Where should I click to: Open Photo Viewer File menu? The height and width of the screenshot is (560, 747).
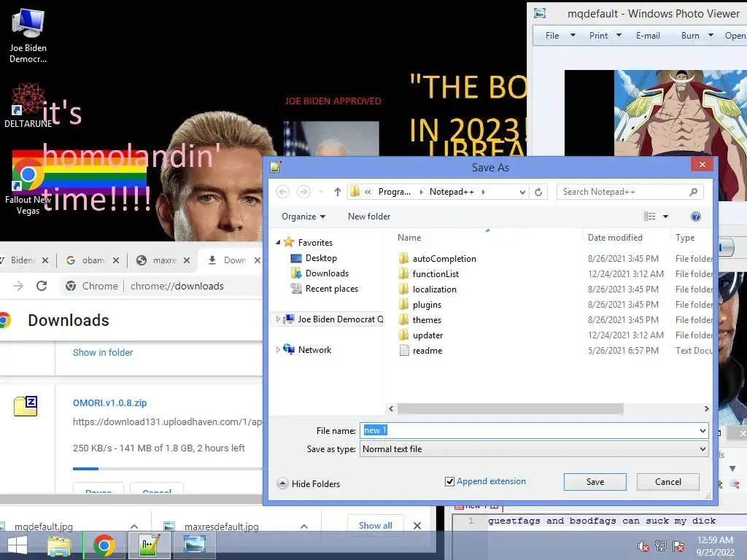(x=560, y=36)
